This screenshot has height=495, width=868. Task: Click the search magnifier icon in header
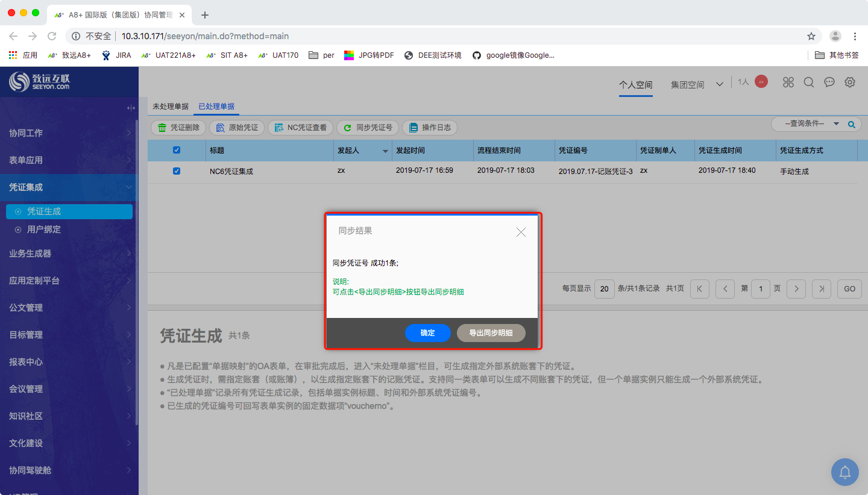(809, 82)
